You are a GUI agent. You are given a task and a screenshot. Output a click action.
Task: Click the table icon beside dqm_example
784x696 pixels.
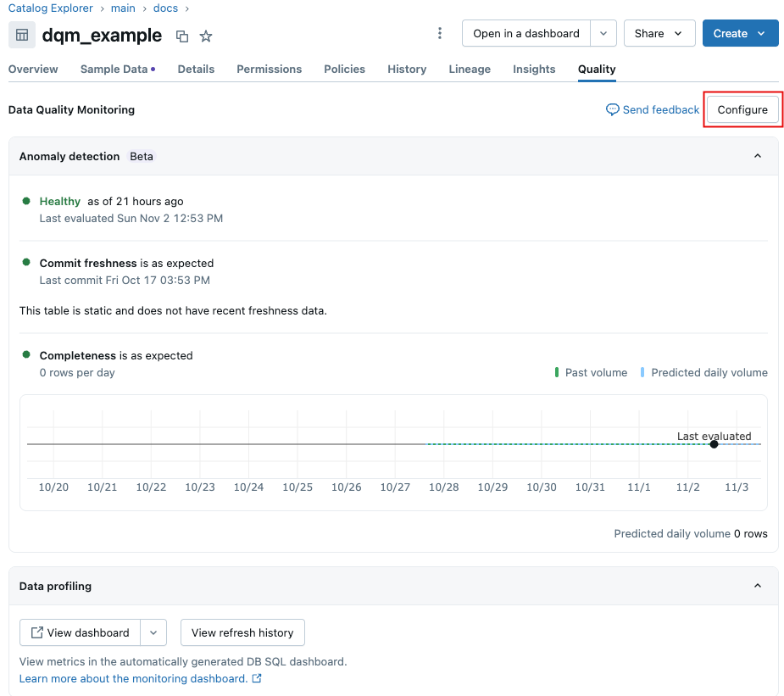(x=22, y=35)
